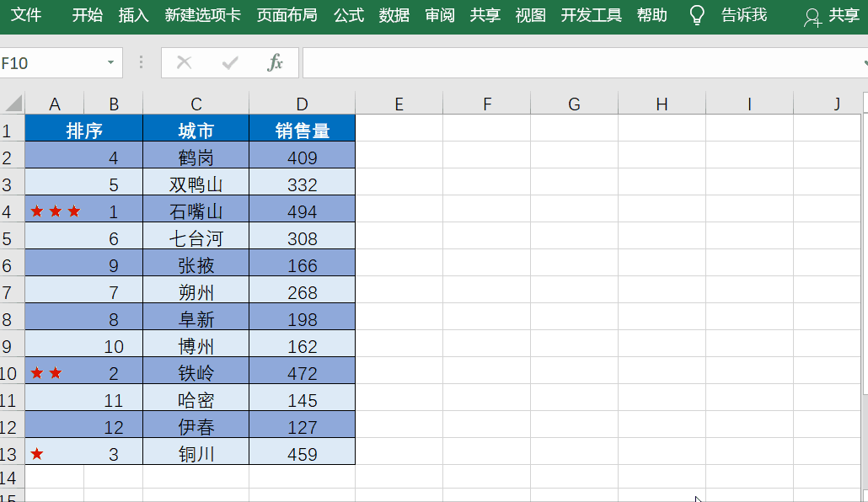Click the Select All corner triangle

tap(13, 104)
